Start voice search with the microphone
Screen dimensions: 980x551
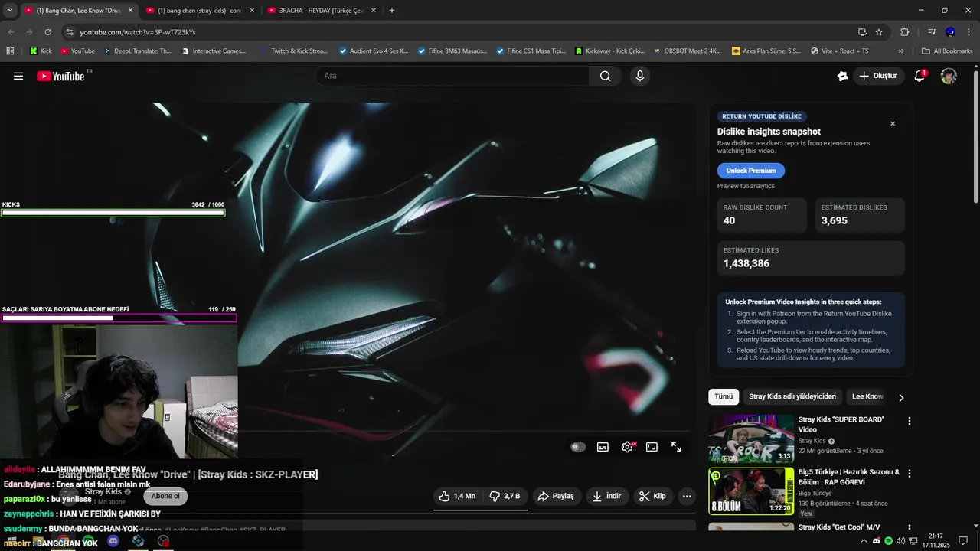tap(640, 76)
